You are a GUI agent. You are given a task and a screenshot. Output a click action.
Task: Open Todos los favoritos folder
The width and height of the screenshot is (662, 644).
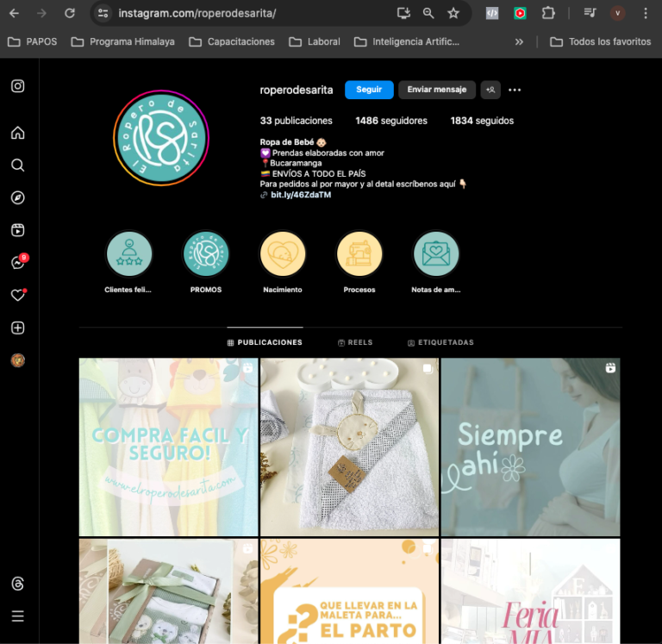(x=600, y=41)
